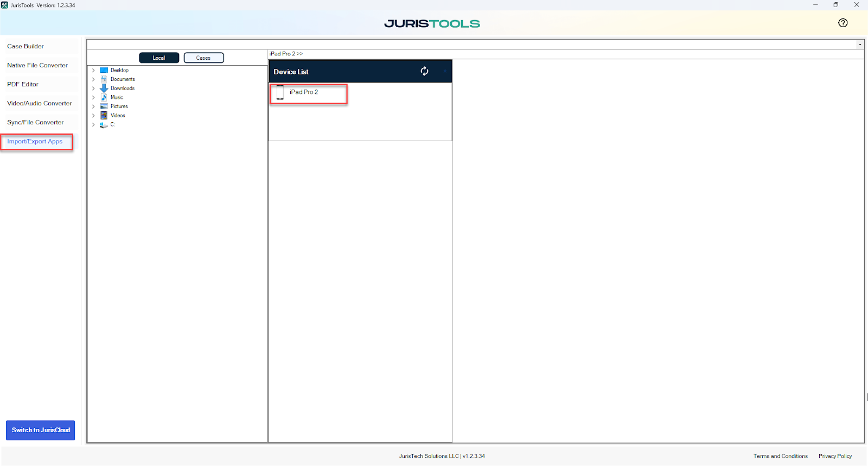Image resolution: width=868 pixels, height=467 pixels.
Task: Switch to the Cases tab
Action: click(x=203, y=58)
